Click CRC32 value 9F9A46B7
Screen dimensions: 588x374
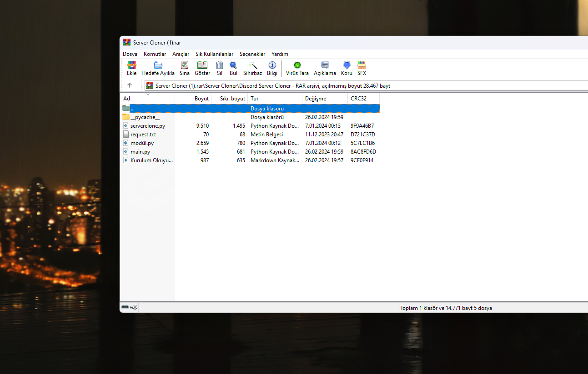362,126
